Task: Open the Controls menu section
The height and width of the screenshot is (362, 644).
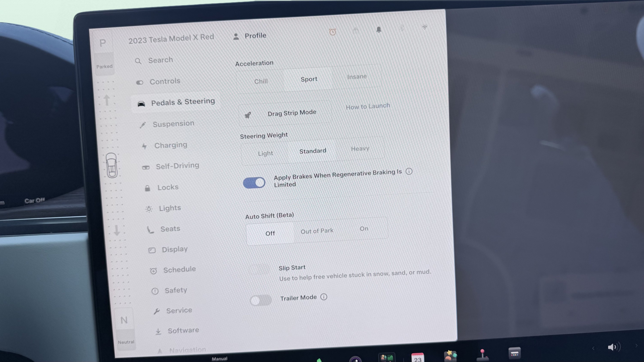Action: [158, 82]
